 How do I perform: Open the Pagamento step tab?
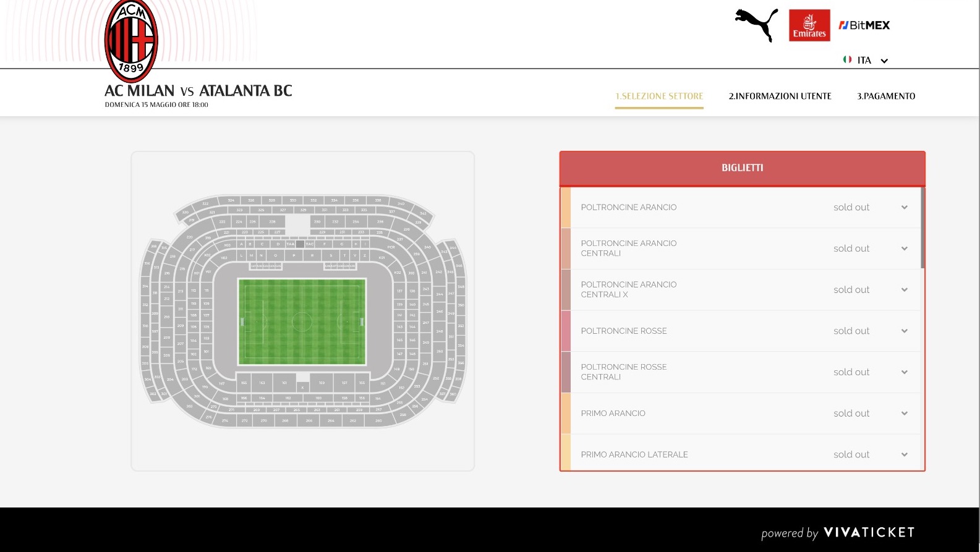coord(886,96)
